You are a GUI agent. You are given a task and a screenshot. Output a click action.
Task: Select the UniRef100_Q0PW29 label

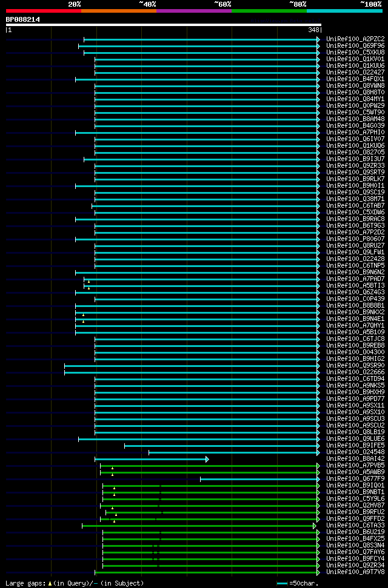tap(355, 106)
